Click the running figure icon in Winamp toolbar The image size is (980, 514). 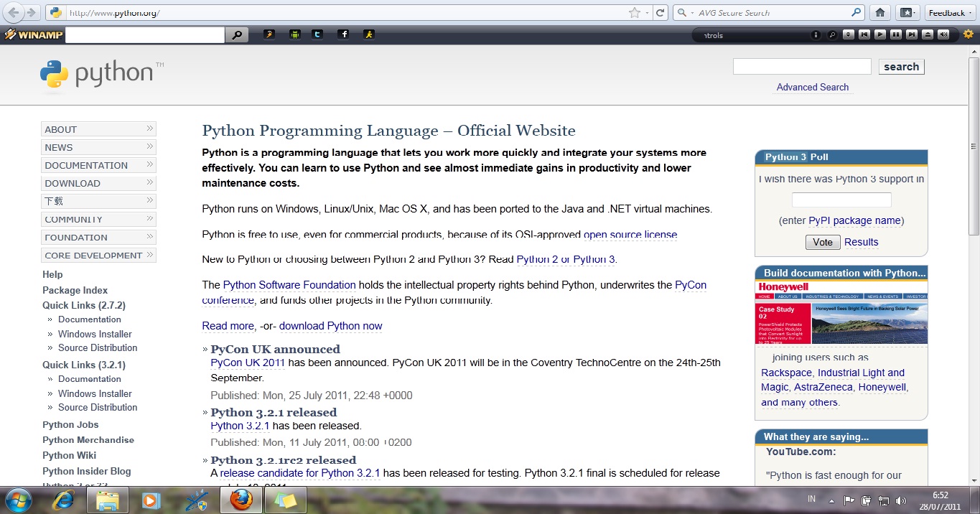(368, 34)
